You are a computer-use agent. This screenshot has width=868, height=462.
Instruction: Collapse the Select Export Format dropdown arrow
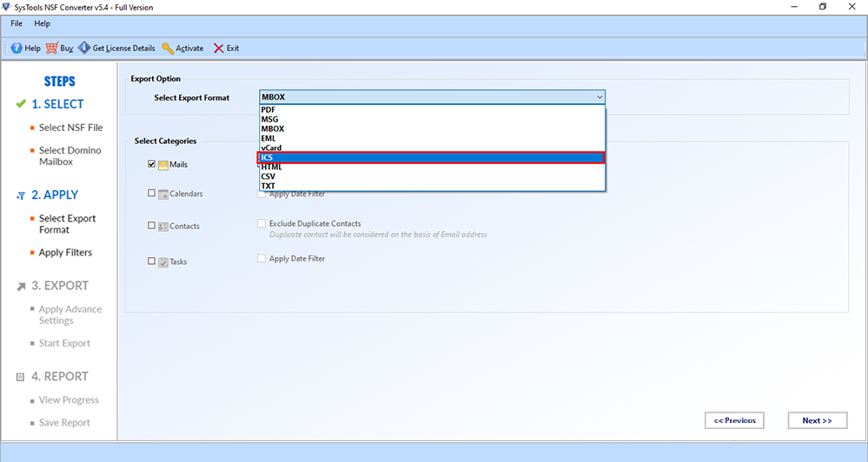coord(599,97)
